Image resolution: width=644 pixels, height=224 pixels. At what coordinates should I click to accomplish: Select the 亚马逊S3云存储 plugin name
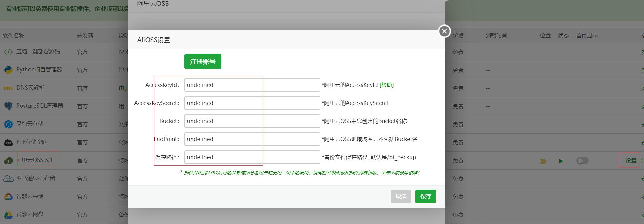click(x=36, y=178)
